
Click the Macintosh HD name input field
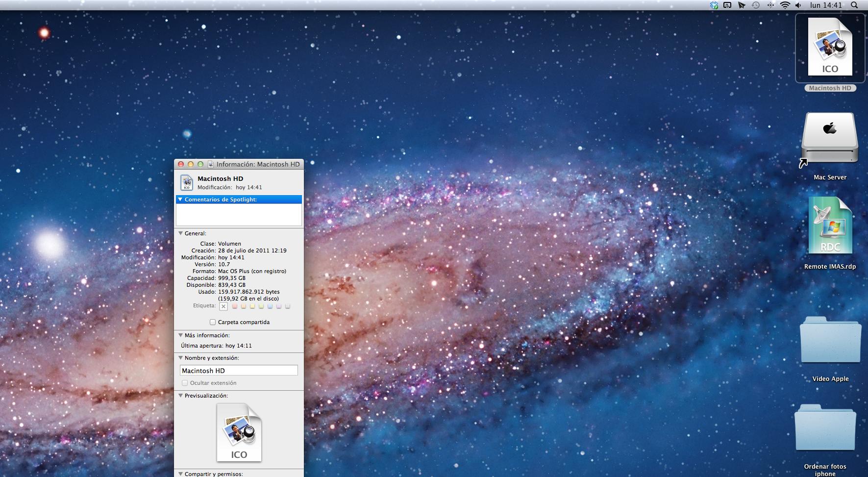click(x=239, y=371)
